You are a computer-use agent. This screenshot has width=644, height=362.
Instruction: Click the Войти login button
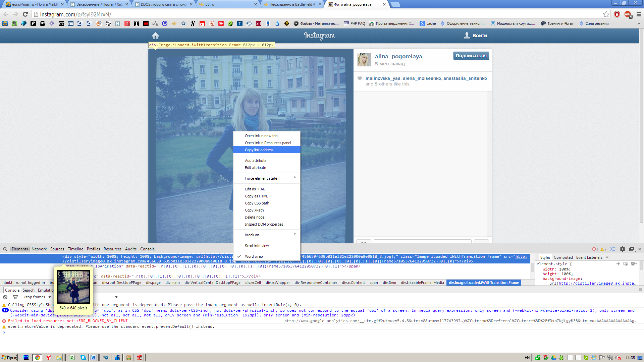476,36
